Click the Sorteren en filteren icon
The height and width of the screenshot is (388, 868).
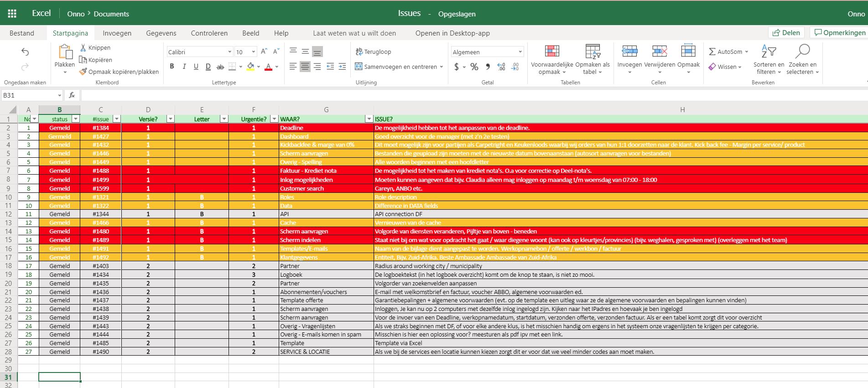click(x=769, y=51)
